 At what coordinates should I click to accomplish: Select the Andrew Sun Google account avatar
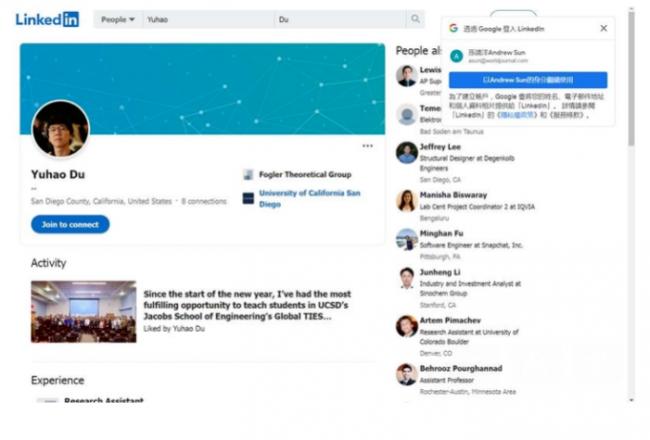coord(457,56)
